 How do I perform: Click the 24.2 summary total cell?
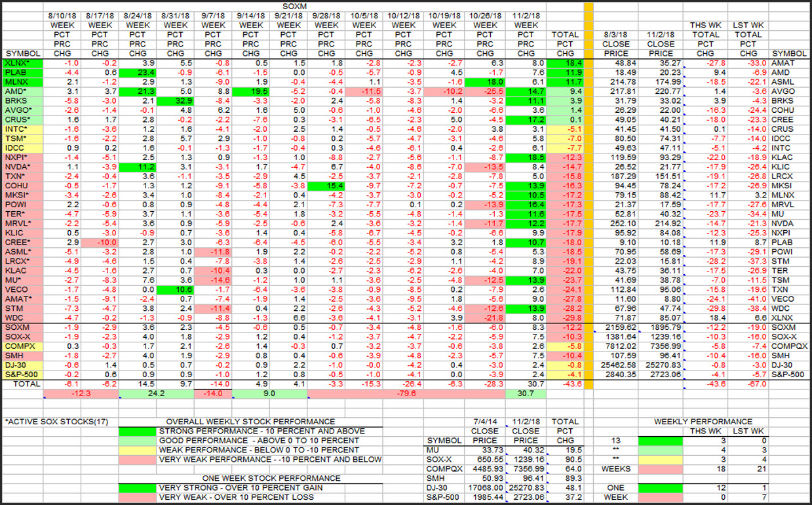157,394
